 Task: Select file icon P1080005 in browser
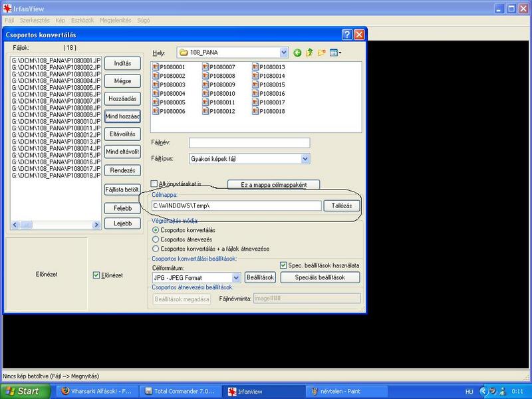pos(156,102)
